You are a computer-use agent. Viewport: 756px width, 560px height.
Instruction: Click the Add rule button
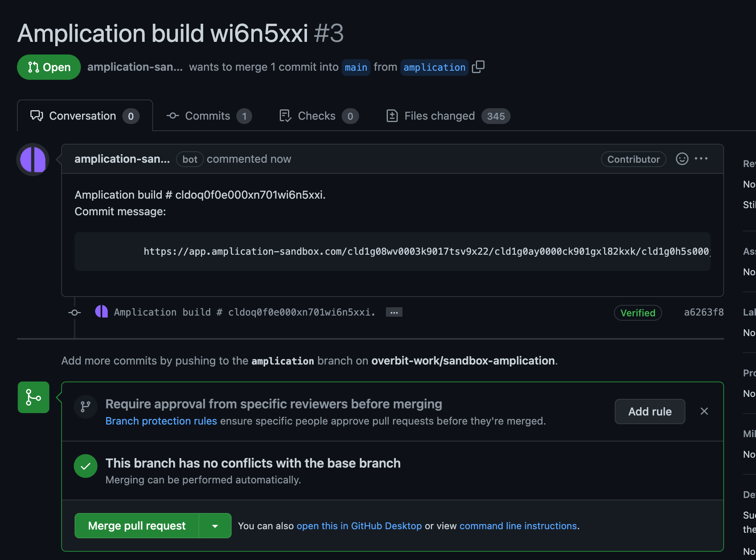tap(649, 411)
